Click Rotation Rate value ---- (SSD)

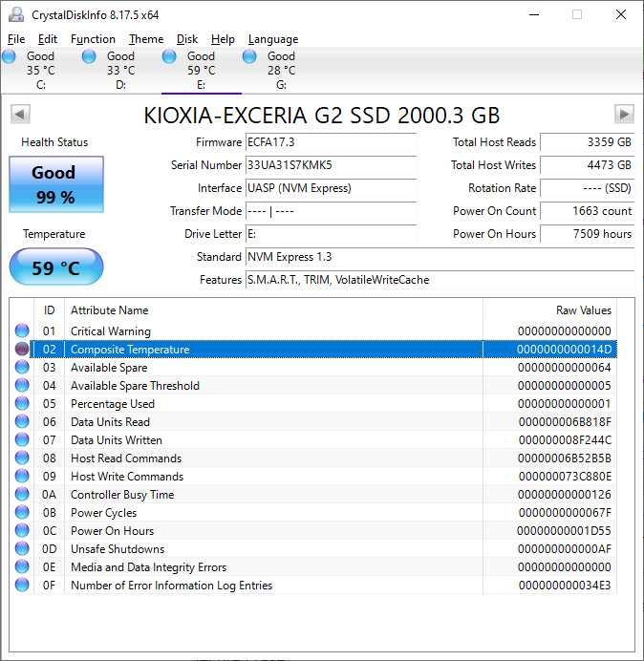587,188
